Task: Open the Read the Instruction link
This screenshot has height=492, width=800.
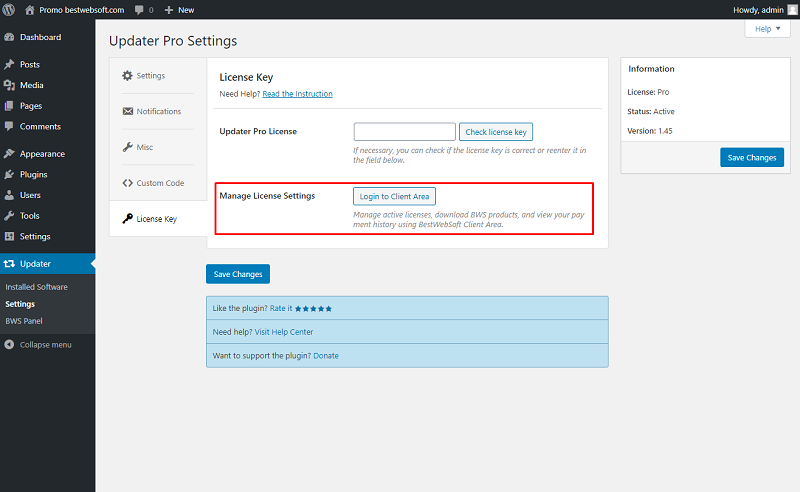Action: [x=297, y=94]
